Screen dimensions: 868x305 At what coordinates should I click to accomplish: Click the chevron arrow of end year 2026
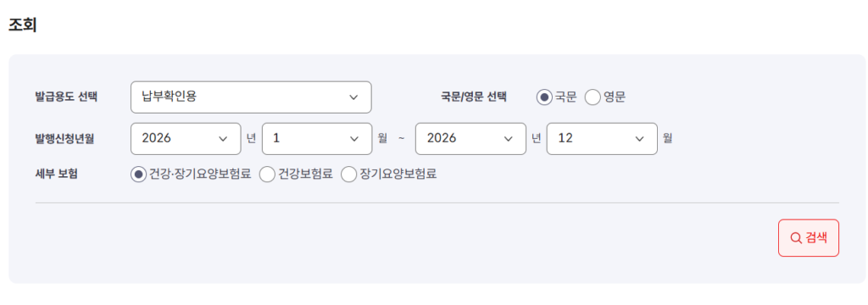509,138
